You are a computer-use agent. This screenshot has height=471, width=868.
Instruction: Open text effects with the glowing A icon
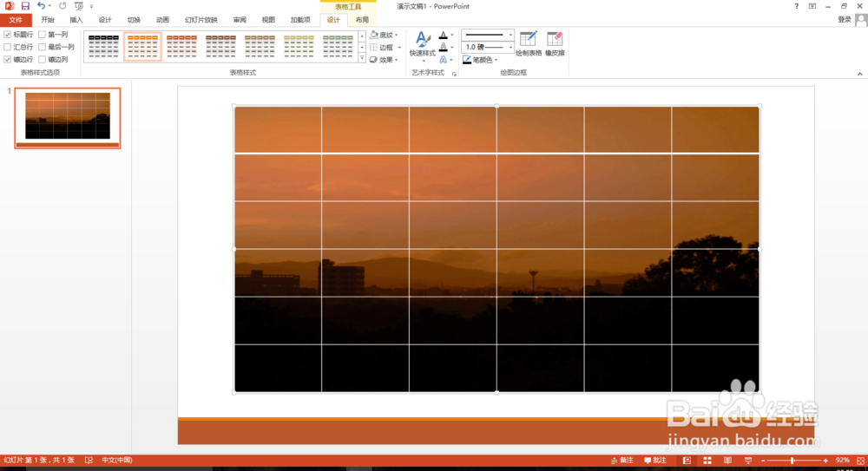click(444, 59)
